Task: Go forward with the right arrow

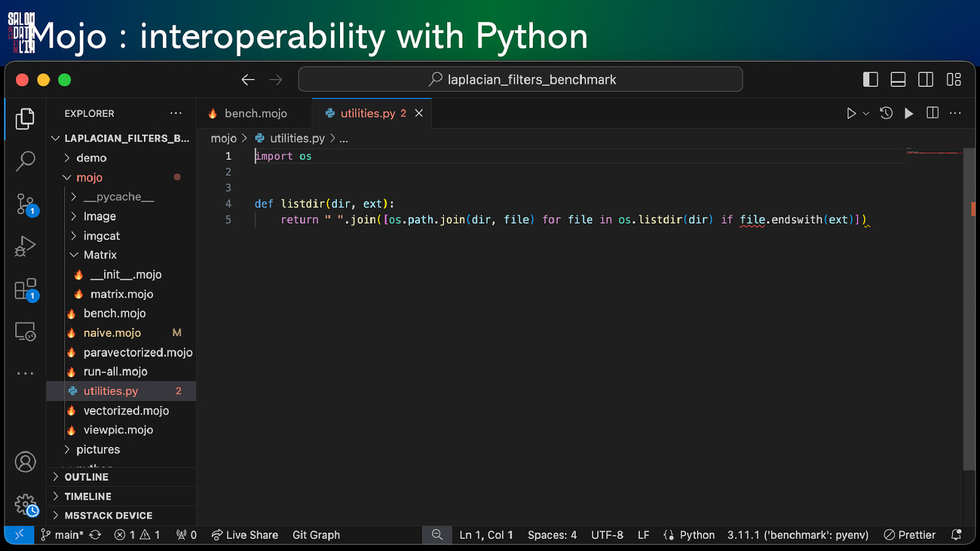Action: pos(276,80)
